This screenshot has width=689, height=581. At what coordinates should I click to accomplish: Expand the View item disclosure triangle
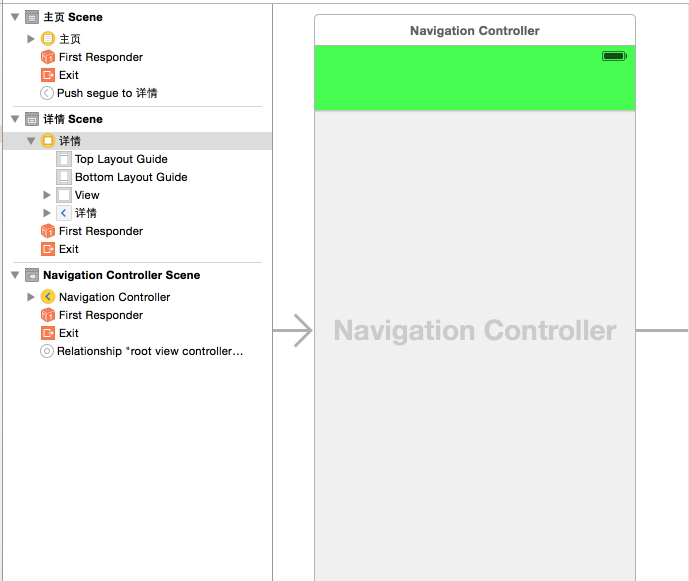[x=47, y=195]
